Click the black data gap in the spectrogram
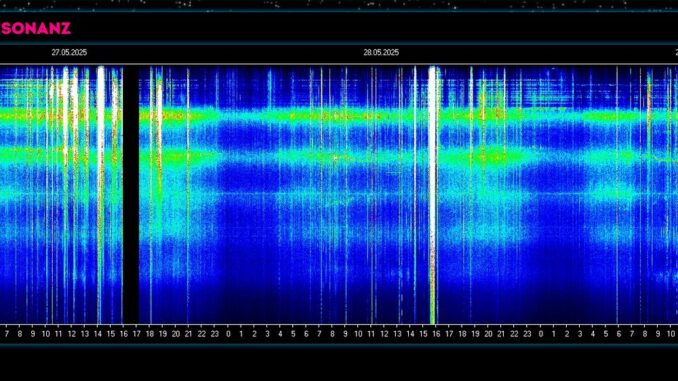 [x=131, y=195]
